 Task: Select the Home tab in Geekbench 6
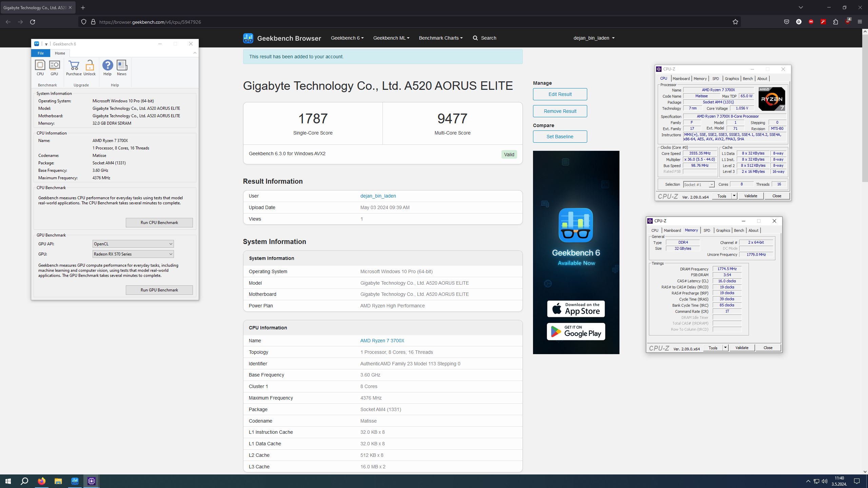click(60, 53)
